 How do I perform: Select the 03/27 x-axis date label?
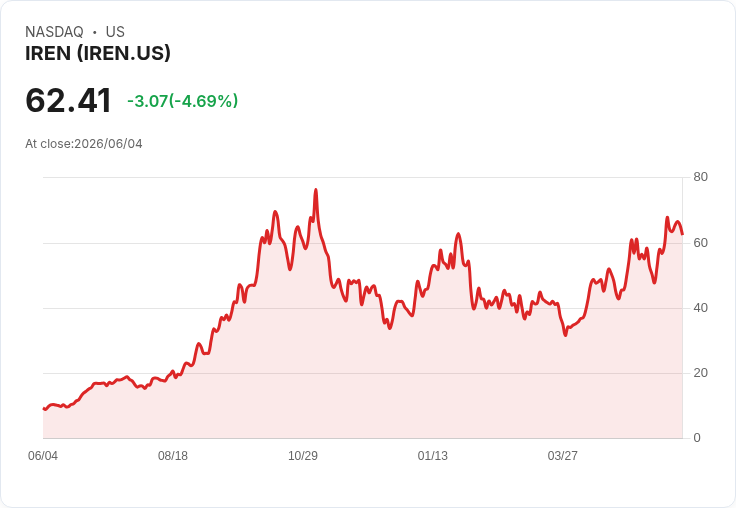click(x=562, y=456)
